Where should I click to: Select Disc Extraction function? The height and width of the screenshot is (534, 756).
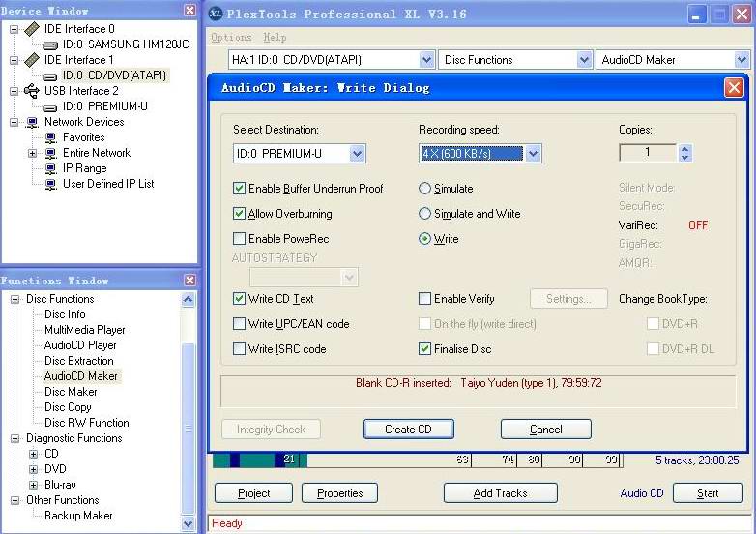pos(79,360)
